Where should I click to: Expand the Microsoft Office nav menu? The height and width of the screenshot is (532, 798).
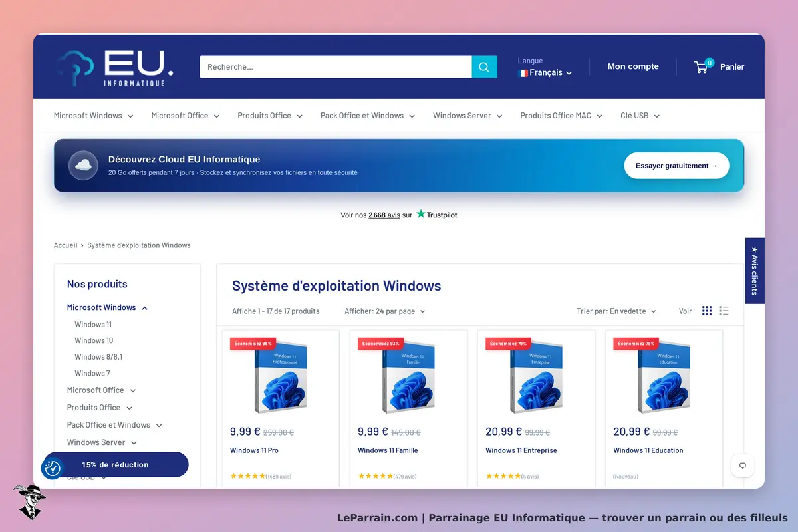pyautogui.click(x=185, y=116)
